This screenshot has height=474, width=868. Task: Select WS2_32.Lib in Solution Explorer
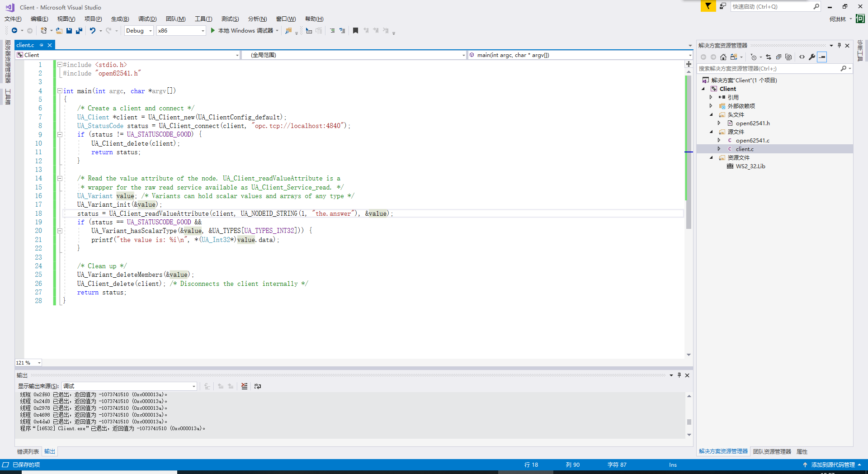pyautogui.click(x=750, y=166)
